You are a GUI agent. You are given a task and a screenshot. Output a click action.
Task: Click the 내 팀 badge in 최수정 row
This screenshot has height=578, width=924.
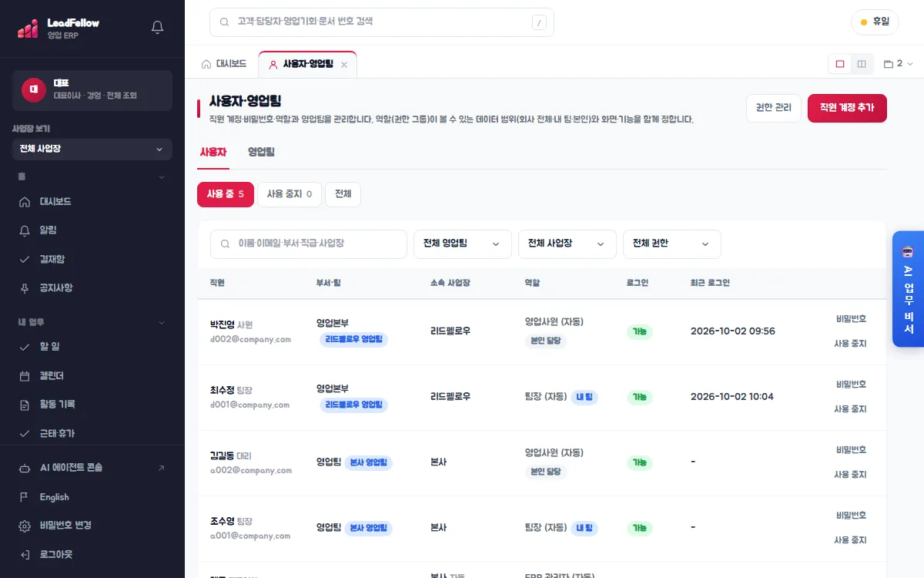tap(584, 397)
